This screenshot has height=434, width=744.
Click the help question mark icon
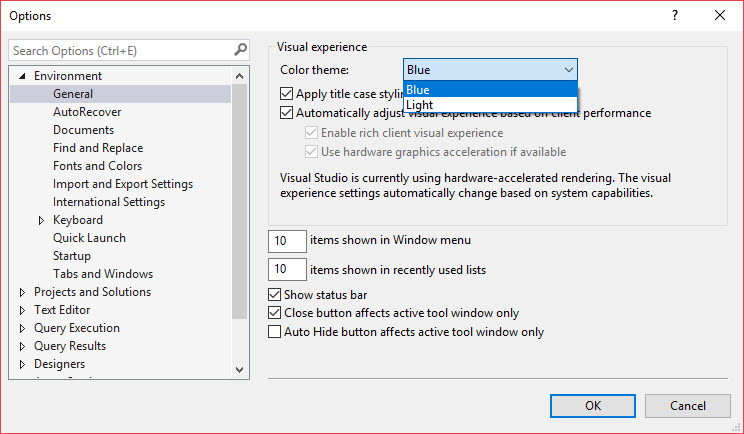coord(675,16)
